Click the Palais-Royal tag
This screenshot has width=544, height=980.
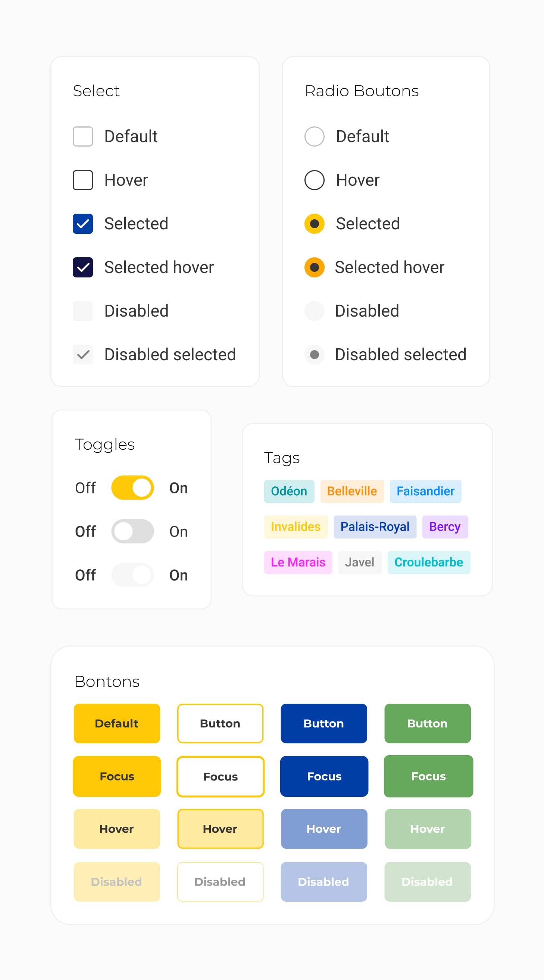tap(375, 527)
